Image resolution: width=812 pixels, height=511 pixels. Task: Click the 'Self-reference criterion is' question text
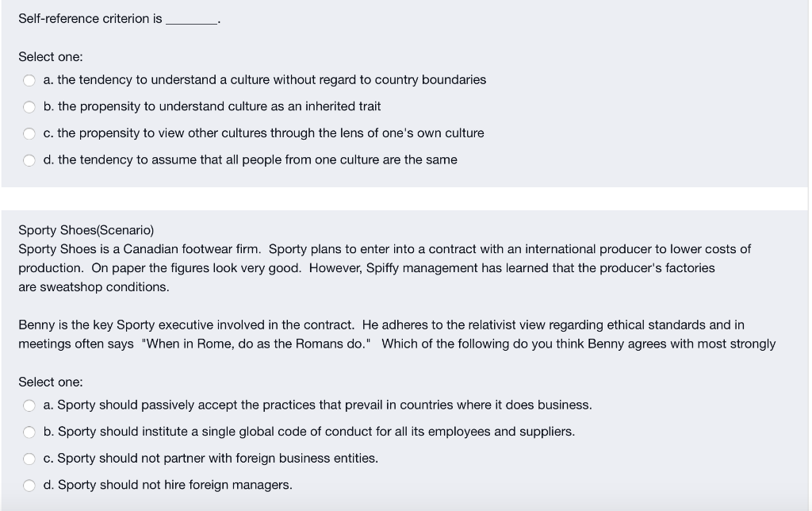[90, 19]
